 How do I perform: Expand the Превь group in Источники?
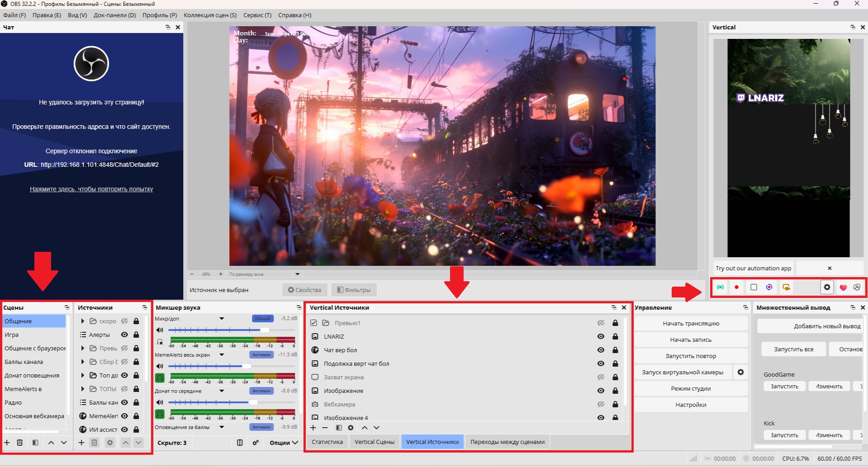[82, 348]
